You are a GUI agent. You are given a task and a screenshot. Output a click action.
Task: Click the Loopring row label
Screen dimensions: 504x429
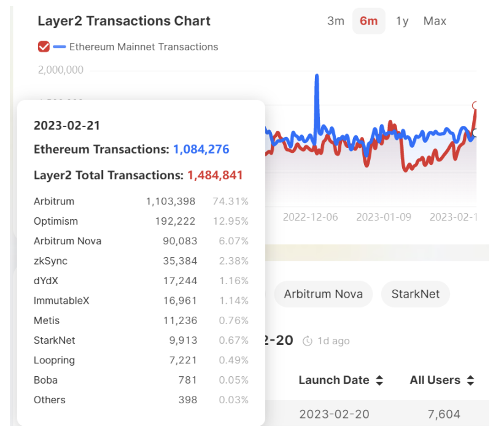[54, 360]
